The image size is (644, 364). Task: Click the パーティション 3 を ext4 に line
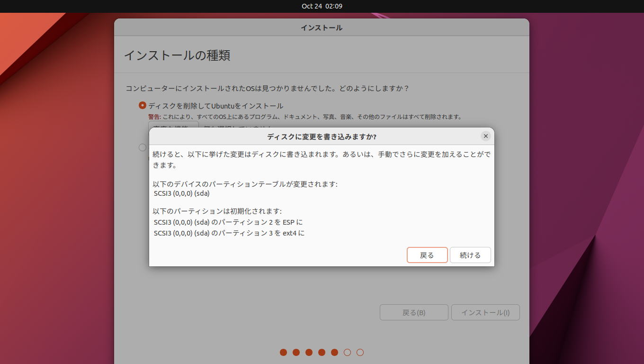coord(229,233)
